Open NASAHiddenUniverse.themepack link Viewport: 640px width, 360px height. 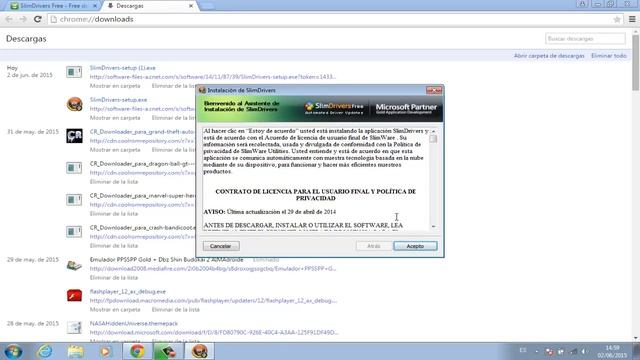pyautogui.click(x=134, y=323)
